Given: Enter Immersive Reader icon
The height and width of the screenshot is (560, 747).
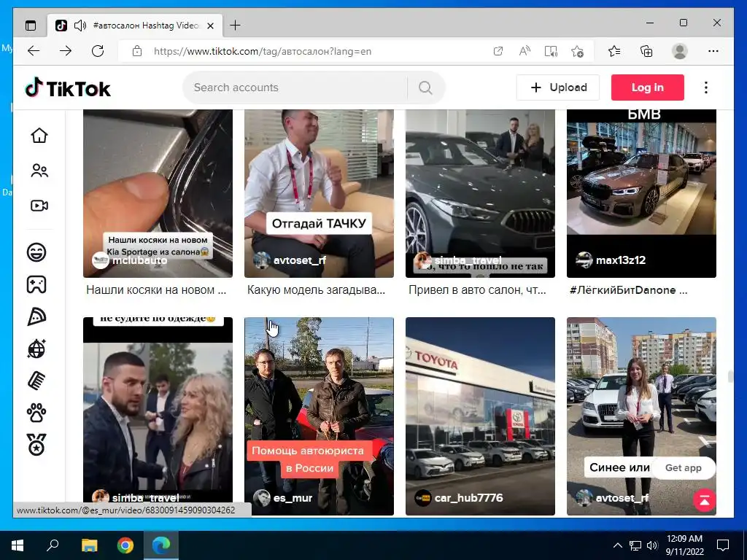Looking at the screenshot, I should pyautogui.click(x=551, y=51).
